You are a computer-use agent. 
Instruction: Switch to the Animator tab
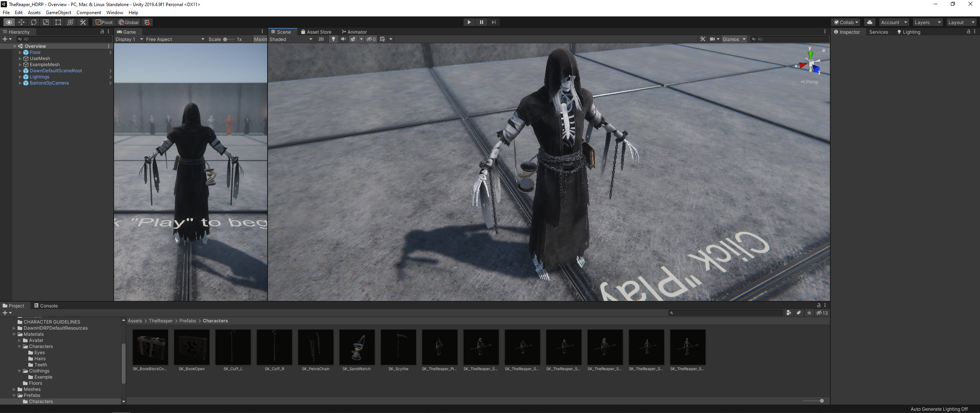click(x=354, y=32)
